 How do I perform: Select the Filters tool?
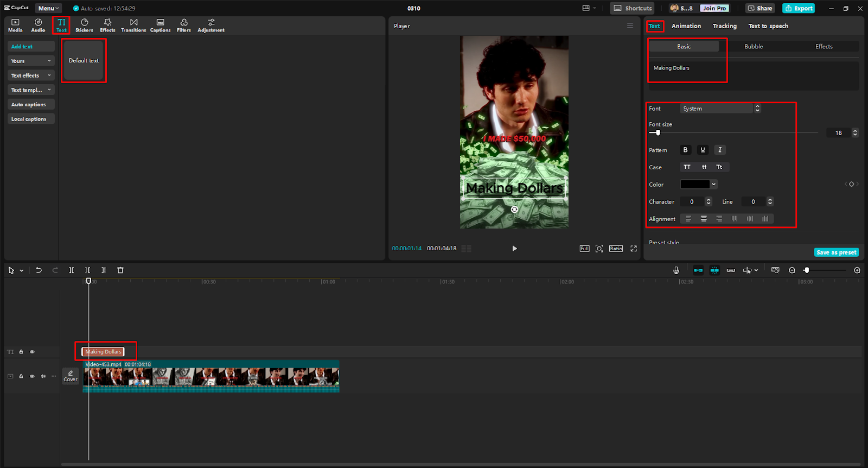184,25
